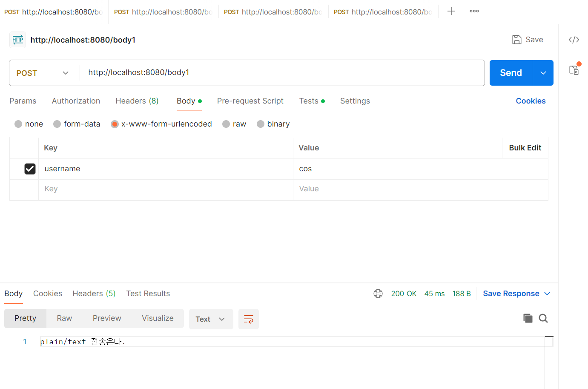Screen dimensions: 588x389
Task: Click the network globe icon
Action: [x=378, y=294]
